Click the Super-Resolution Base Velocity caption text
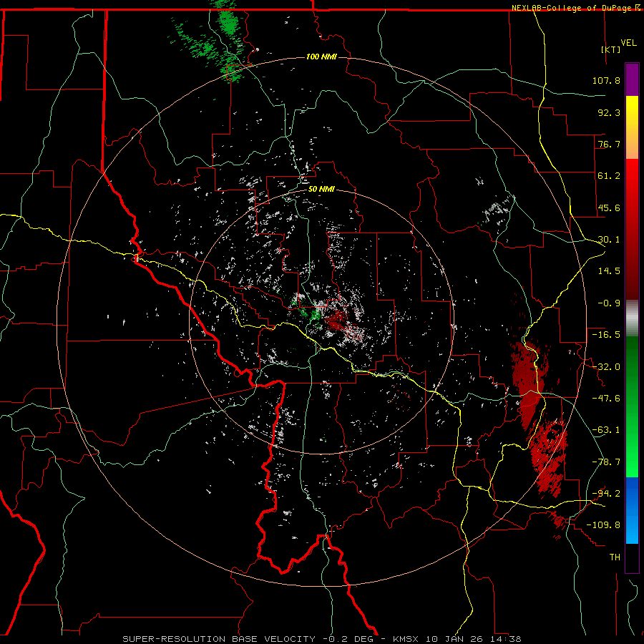Image resolution: width=644 pixels, height=644 pixels. coord(219,639)
